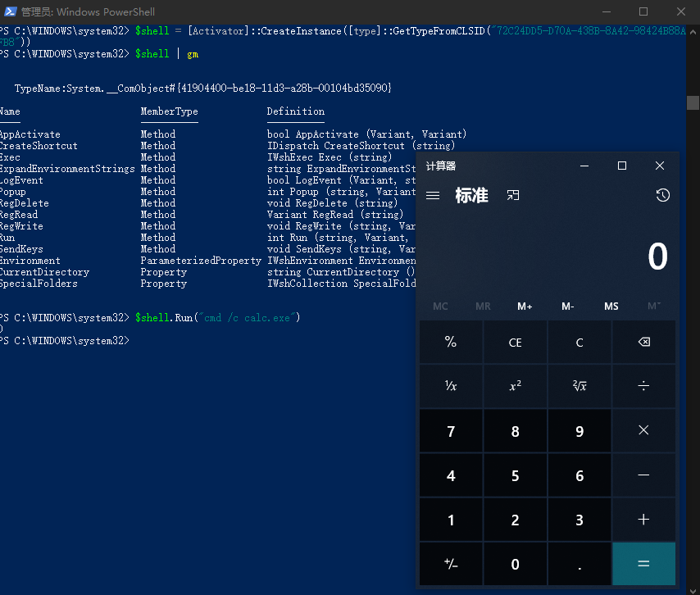Click the AppActivate method name
Viewport: 700px width, 595px height.
coord(30,134)
